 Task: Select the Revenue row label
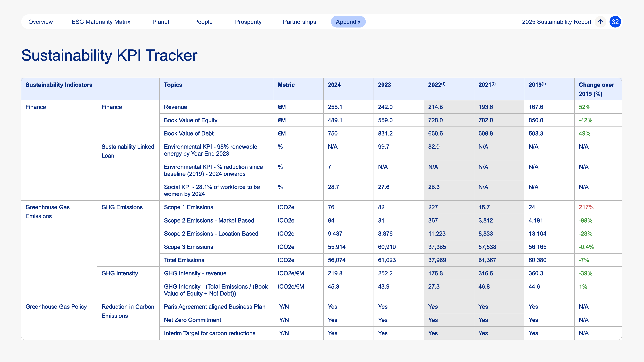[x=176, y=107]
